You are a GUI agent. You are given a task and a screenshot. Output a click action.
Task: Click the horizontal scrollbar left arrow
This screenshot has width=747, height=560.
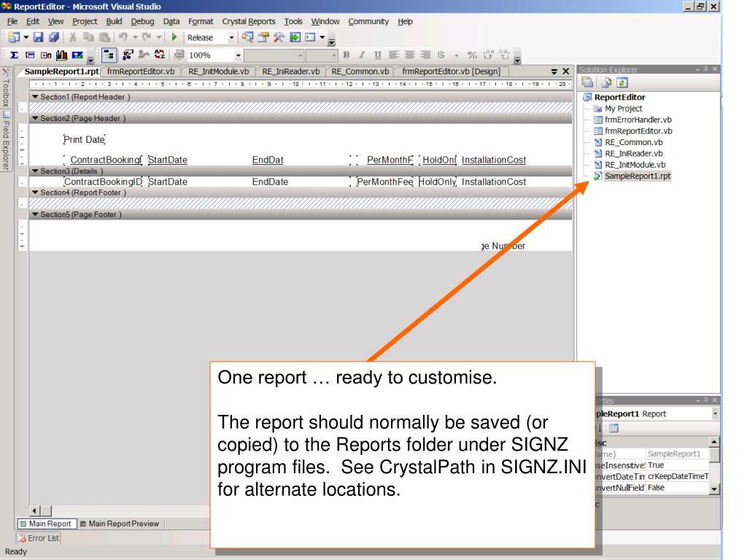tap(34, 511)
